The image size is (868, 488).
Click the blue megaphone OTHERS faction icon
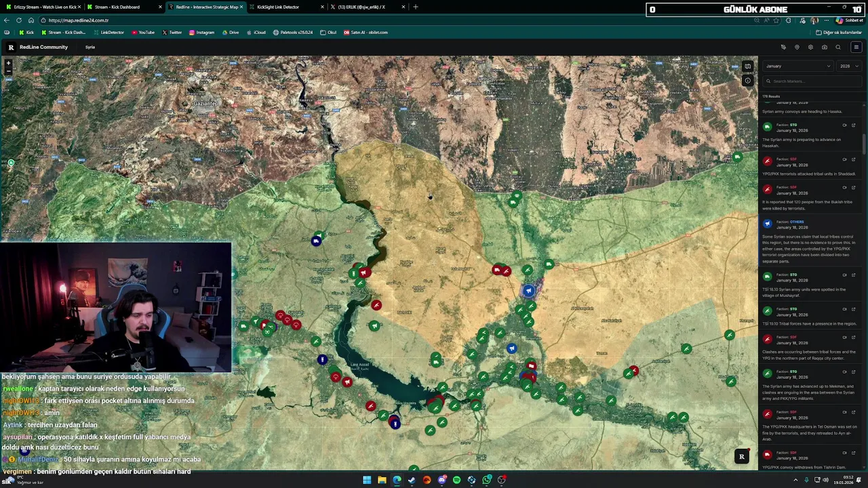click(767, 224)
